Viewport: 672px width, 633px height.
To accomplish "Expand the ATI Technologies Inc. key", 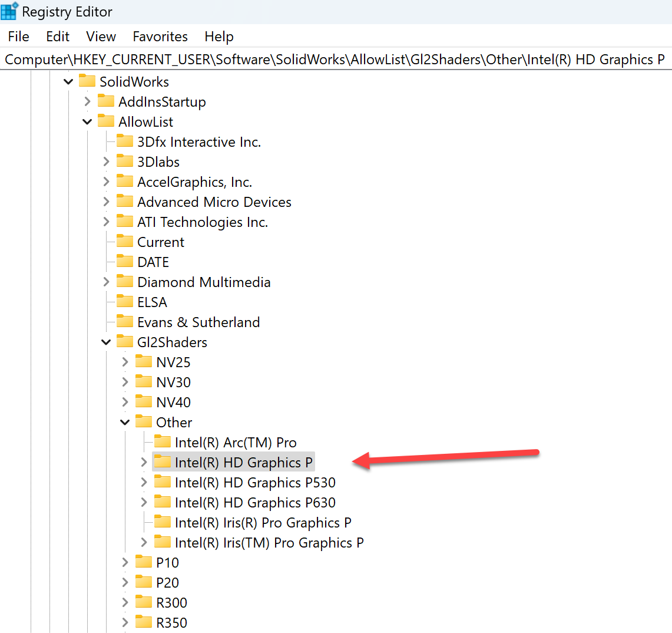I will tap(106, 222).
